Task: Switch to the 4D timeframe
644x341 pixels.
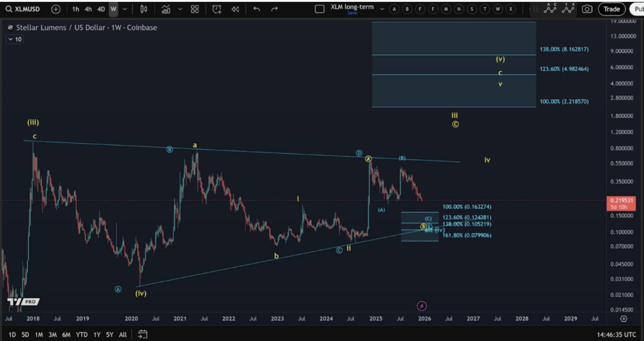Action: (101, 9)
